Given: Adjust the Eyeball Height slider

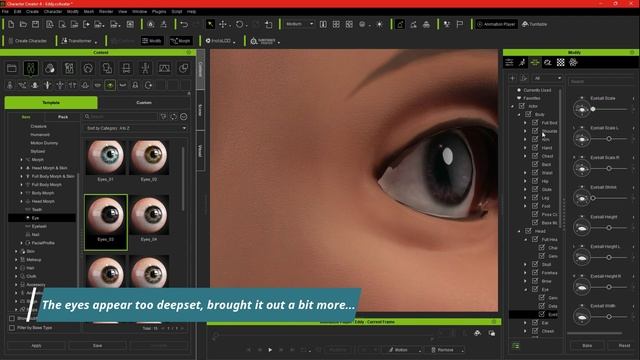Looking at the screenshot, I should [609, 227].
